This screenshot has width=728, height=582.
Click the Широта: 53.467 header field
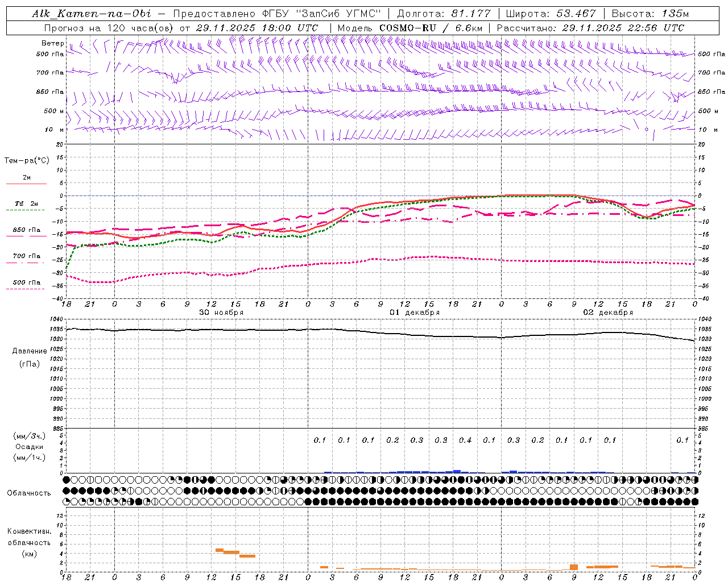(x=551, y=14)
